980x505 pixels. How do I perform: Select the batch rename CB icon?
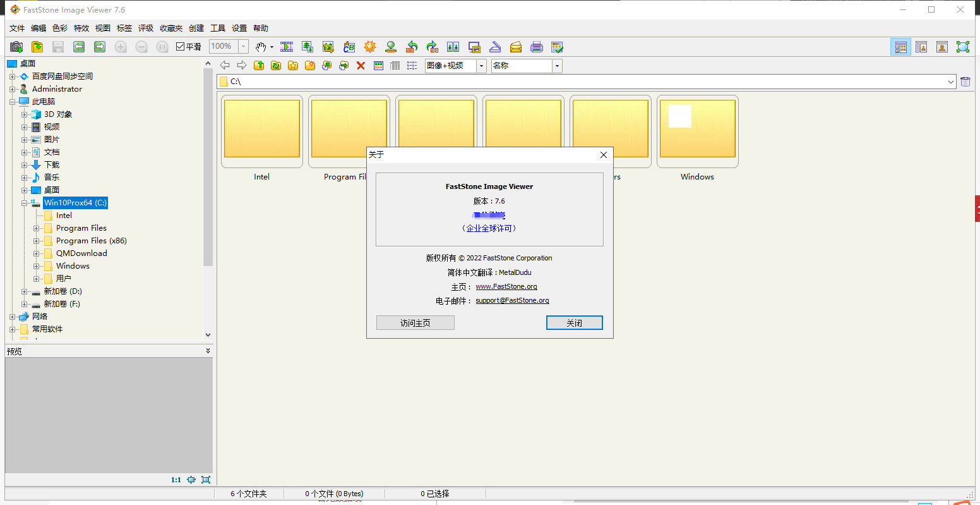pyautogui.click(x=349, y=46)
